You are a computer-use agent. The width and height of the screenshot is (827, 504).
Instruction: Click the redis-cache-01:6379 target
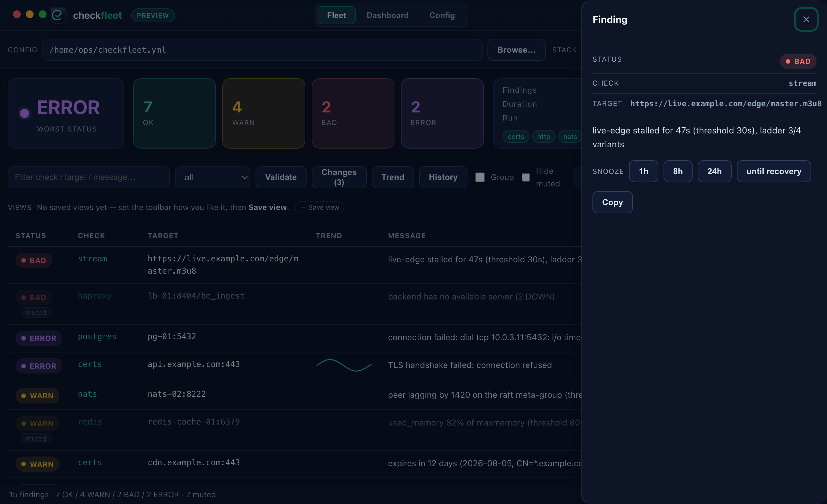[x=194, y=422]
